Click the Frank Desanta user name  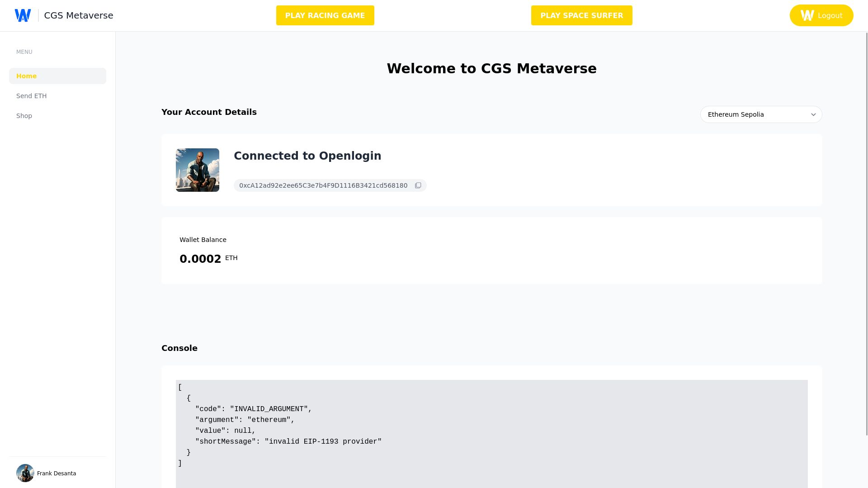tap(57, 474)
